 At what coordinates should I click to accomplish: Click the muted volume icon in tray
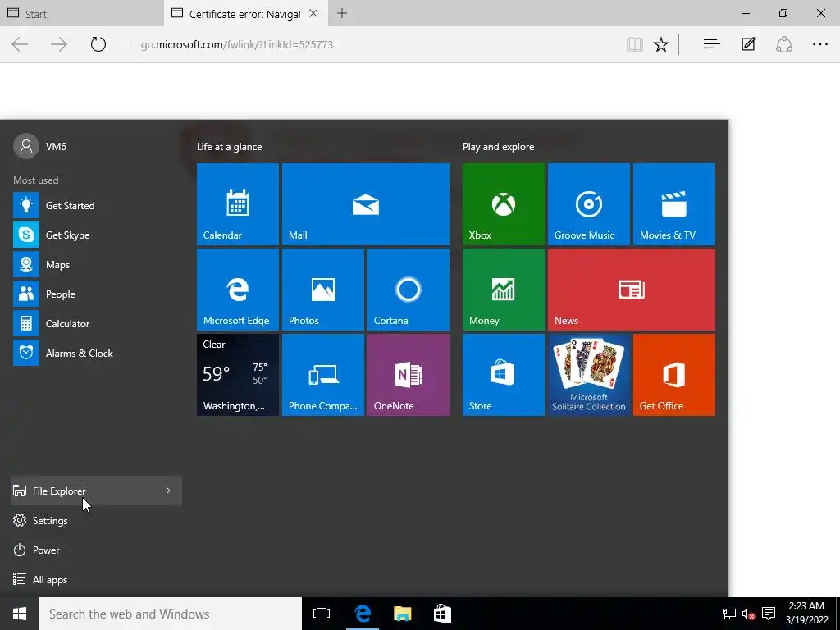point(748,614)
